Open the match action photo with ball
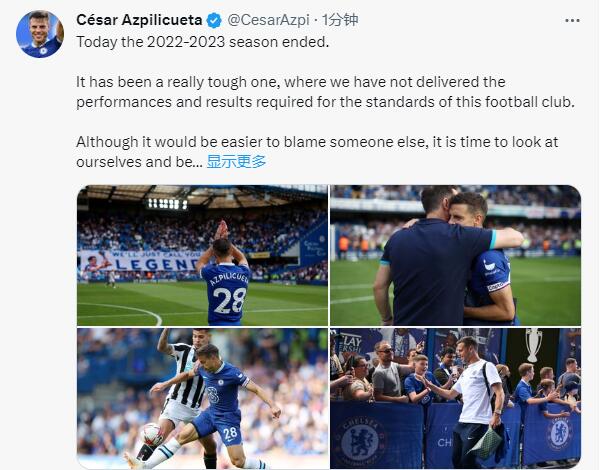Screen dimensions: 600x470 (x=202, y=398)
